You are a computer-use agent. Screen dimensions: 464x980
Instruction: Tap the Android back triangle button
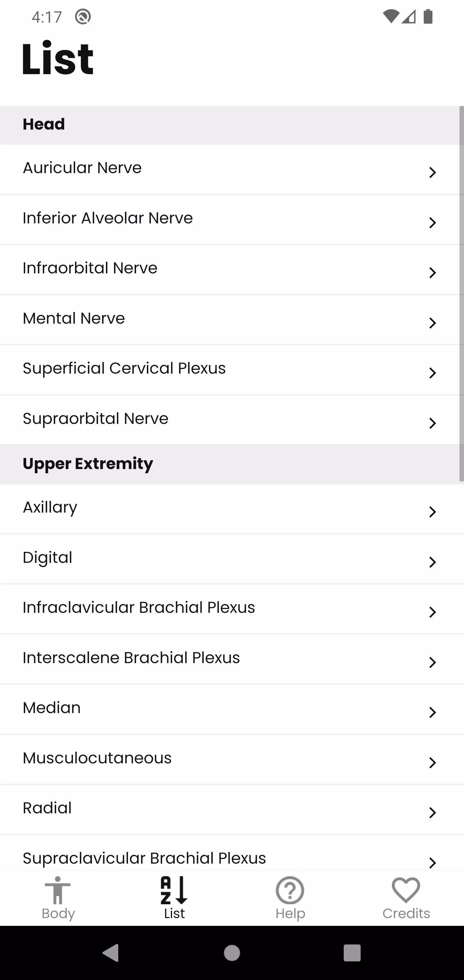(111, 953)
